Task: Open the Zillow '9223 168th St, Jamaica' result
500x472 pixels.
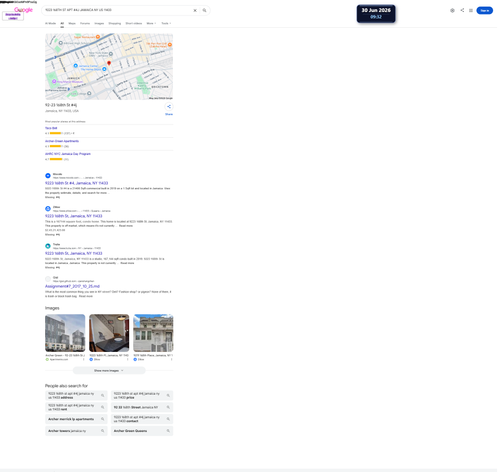Action: point(74,217)
